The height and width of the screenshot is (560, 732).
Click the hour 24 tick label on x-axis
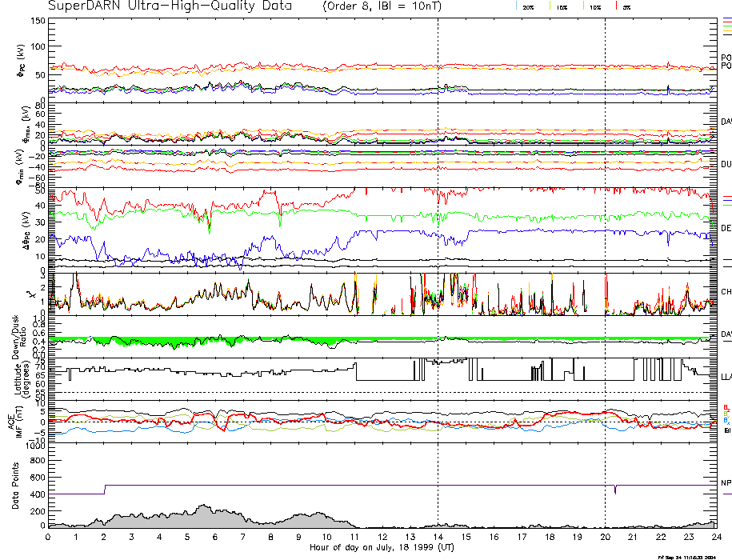coord(715,537)
